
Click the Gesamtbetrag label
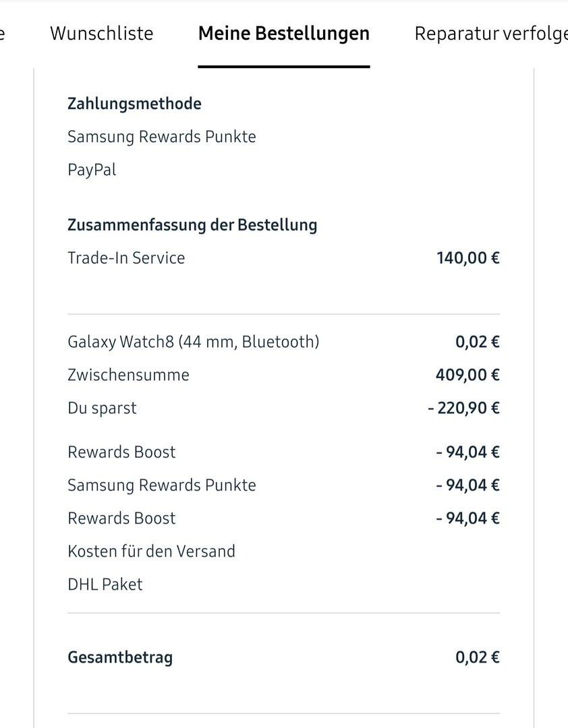click(x=120, y=657)
